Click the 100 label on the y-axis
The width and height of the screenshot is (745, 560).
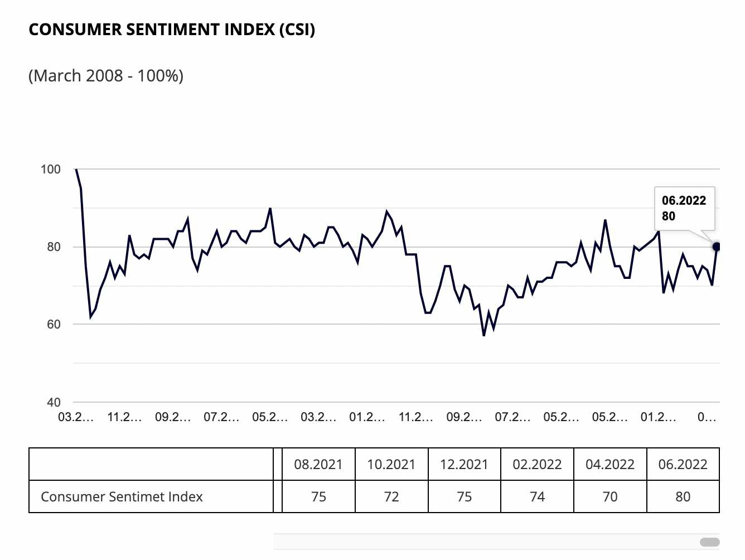click(51, 169)
